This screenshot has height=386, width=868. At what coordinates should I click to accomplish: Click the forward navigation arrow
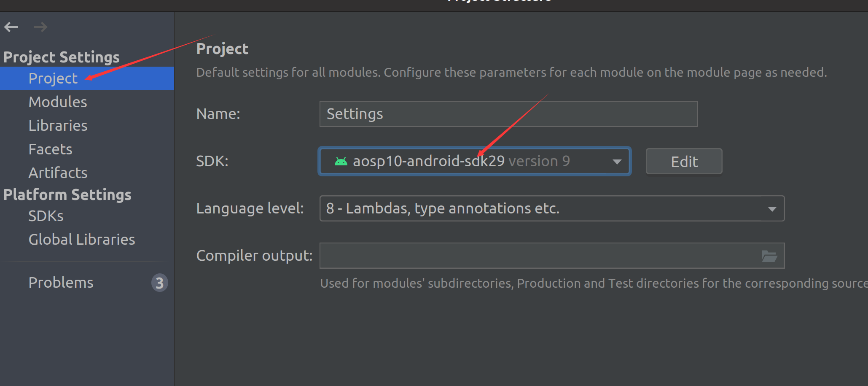(40, 27)
